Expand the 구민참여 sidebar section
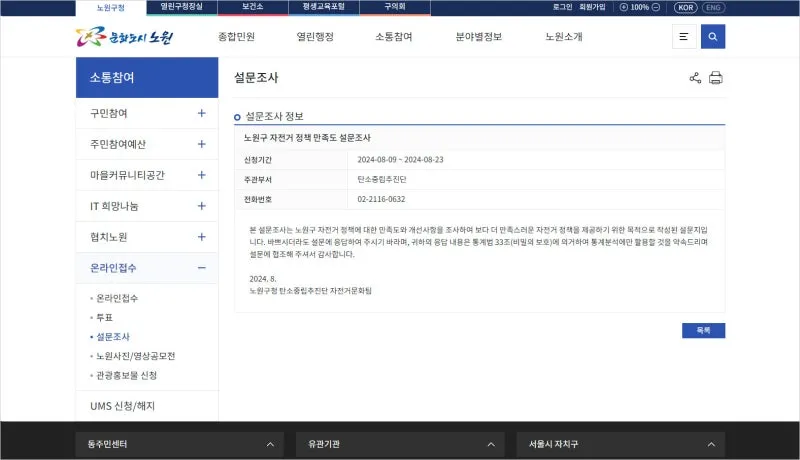Screen dimensions: 800x460 pos(201,113)
